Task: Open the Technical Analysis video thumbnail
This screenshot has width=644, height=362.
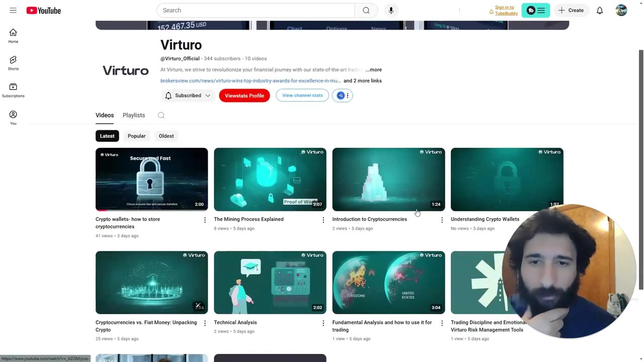Action: click(x=270, y=283)
